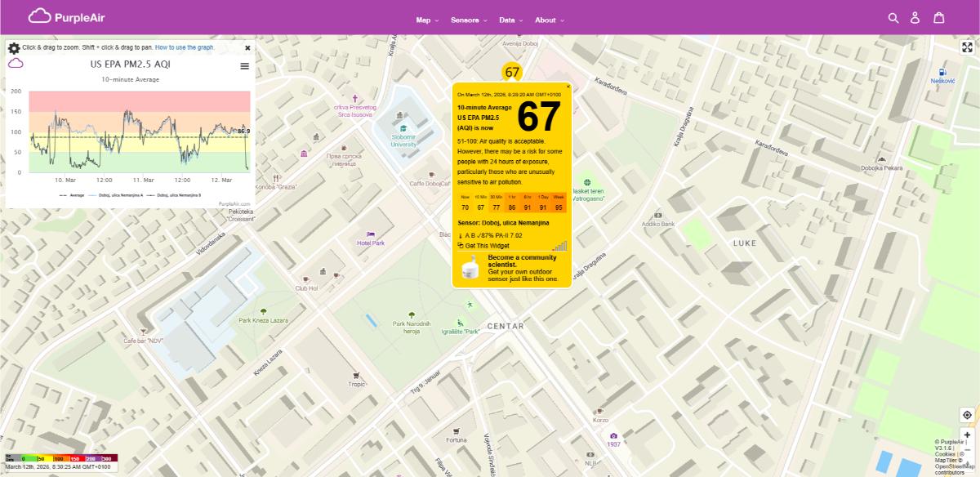980x477 pixels.
Task: Select the yellow 67 sensor marker
Action: tap(512, 72)
